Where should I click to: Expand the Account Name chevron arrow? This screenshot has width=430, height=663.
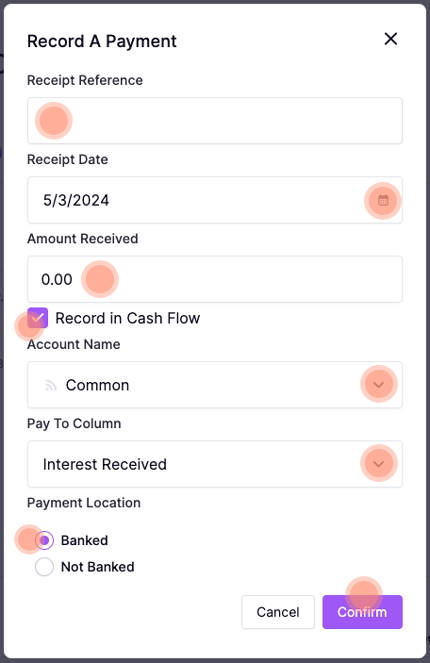pos(379,385)
